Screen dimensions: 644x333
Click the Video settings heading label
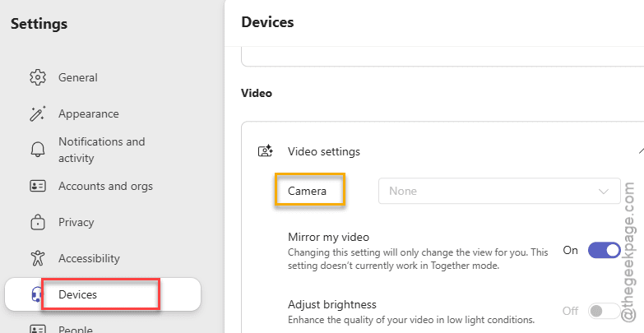click(x=323, y=151)
